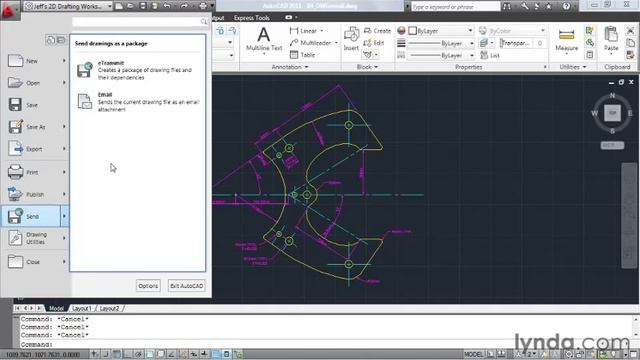Click the Transparency slider in Properties panel
The image size is (640, 360).
click(x=522, y=43)
